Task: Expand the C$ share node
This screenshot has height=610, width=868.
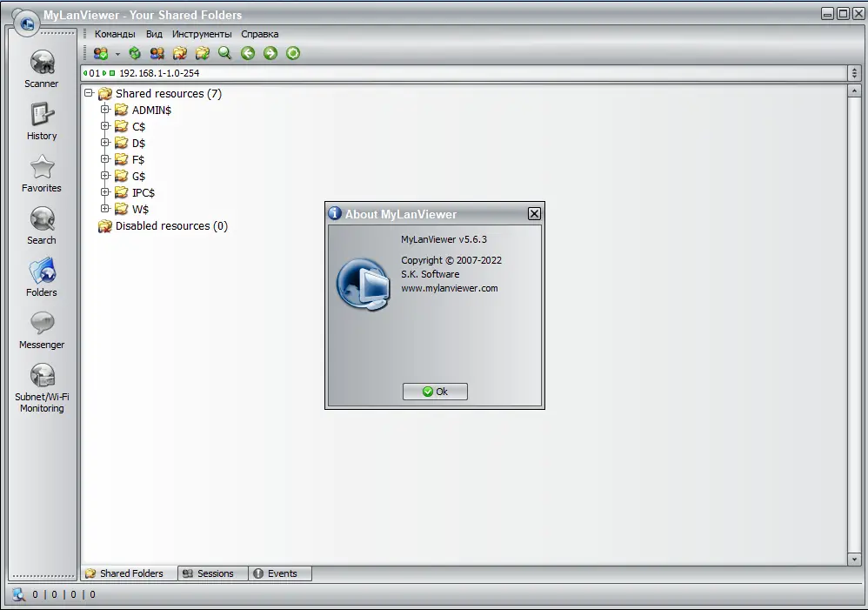Action: 105,126
